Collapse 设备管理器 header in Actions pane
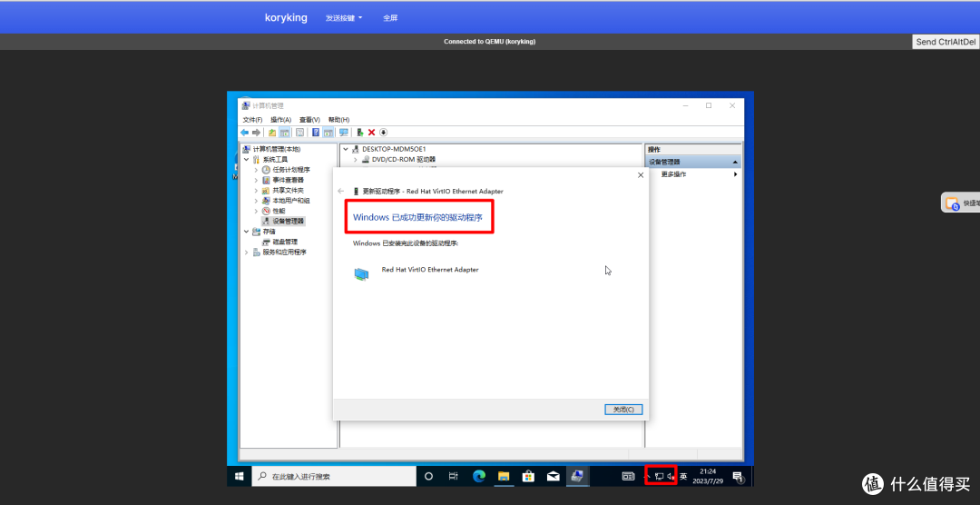 click(x=734, y=162)
